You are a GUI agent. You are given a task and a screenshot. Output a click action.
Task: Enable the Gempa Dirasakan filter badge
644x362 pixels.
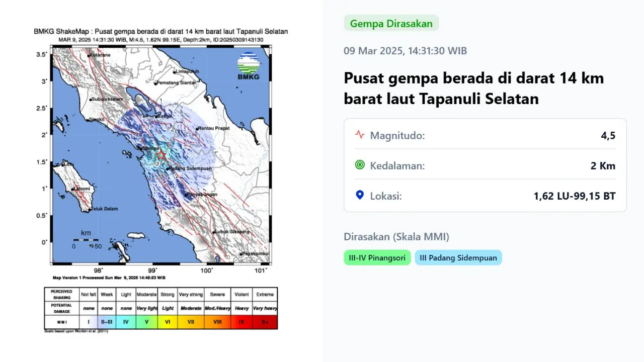pos(391,23)
